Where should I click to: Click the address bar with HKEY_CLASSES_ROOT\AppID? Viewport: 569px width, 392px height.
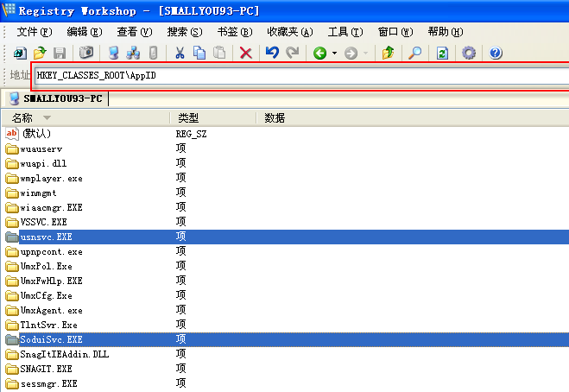[x=302, y=75]
